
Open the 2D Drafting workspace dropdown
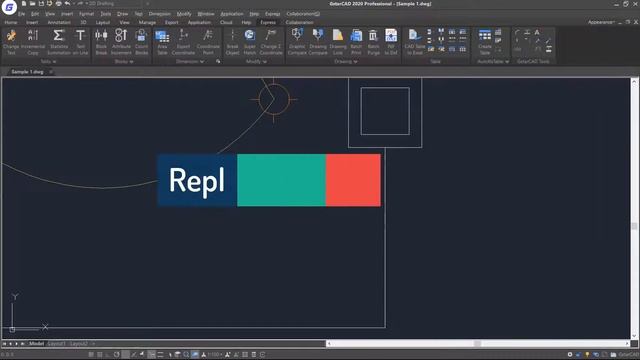pyautogui.click(x=118, y=4)
